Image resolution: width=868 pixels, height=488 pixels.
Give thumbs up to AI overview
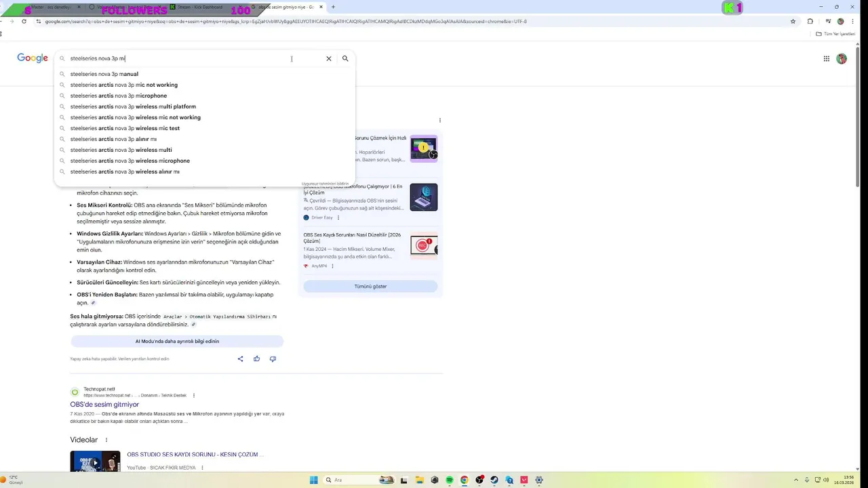(256, 359)
